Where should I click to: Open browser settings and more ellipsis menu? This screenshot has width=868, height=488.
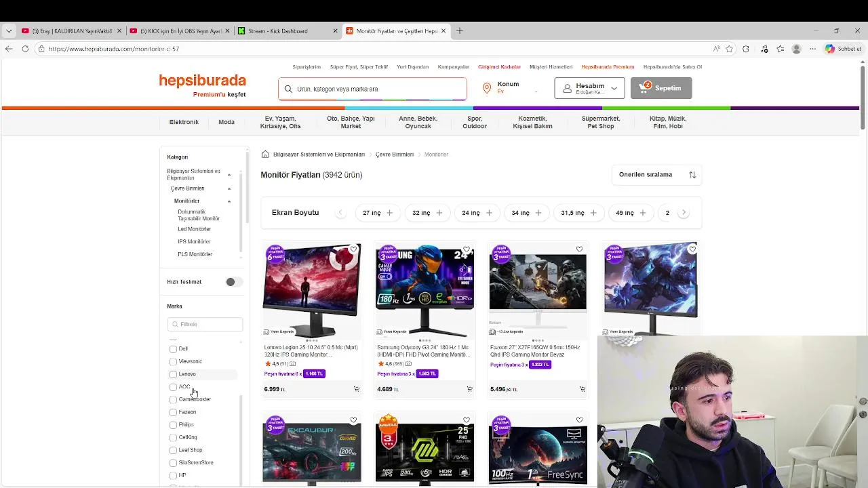[x=812, y=49]
